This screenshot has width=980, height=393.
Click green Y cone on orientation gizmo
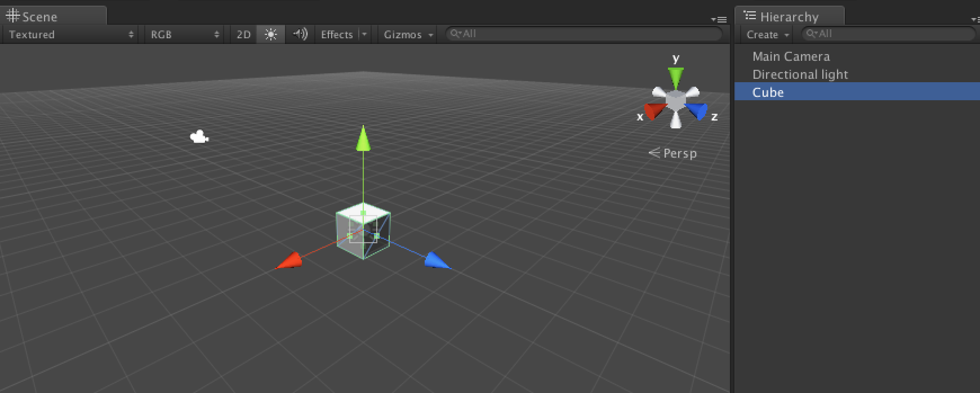[676, 78]
